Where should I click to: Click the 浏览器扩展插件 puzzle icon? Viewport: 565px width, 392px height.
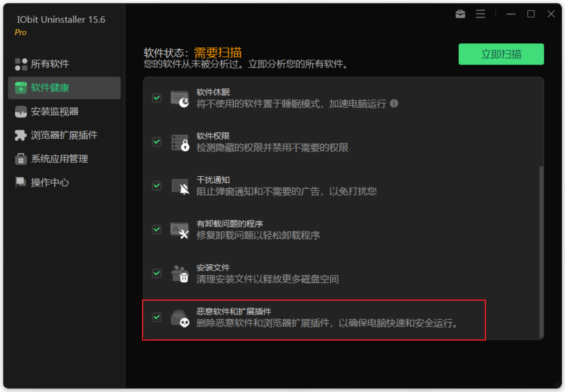pyautogui.click(x=21, y=135)
